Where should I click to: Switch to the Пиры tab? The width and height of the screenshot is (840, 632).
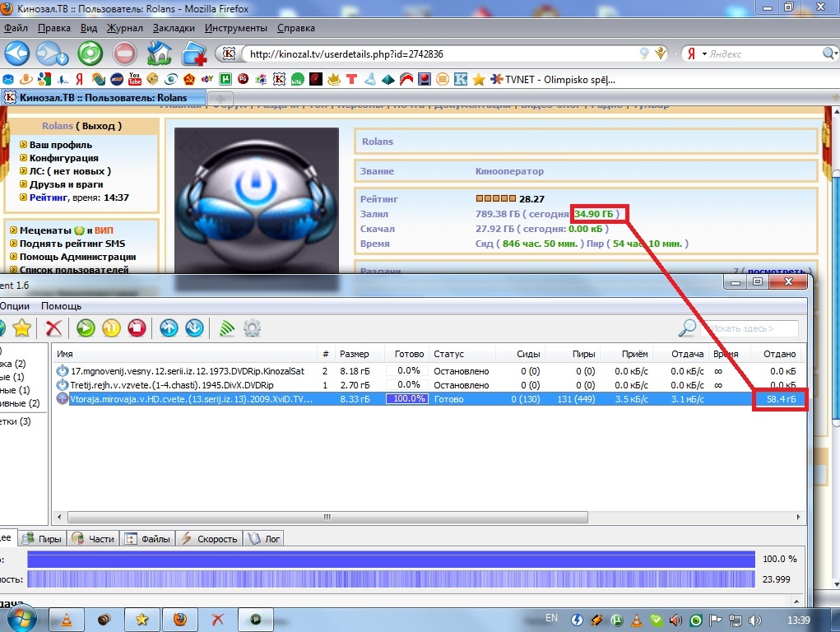pyautogui.click(x=42, y=538)
